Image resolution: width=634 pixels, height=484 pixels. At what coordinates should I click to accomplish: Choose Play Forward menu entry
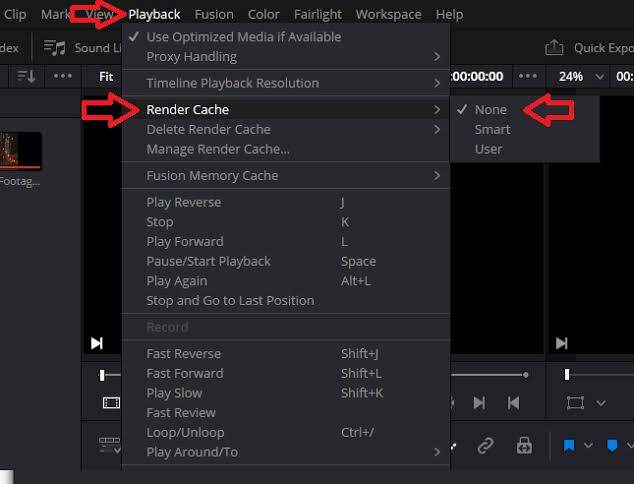(x=286, y=242)
